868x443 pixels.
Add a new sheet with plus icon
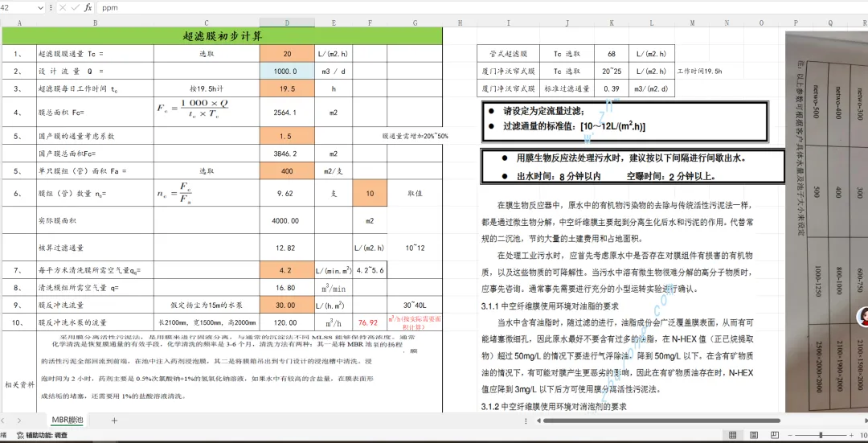coord(115,420)
